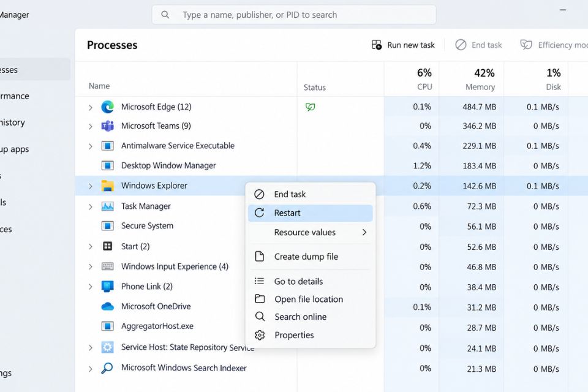This screenshot has width=588, height=392.
Task: Click the Microsoft Edge app icon
Action: point(108,107)
